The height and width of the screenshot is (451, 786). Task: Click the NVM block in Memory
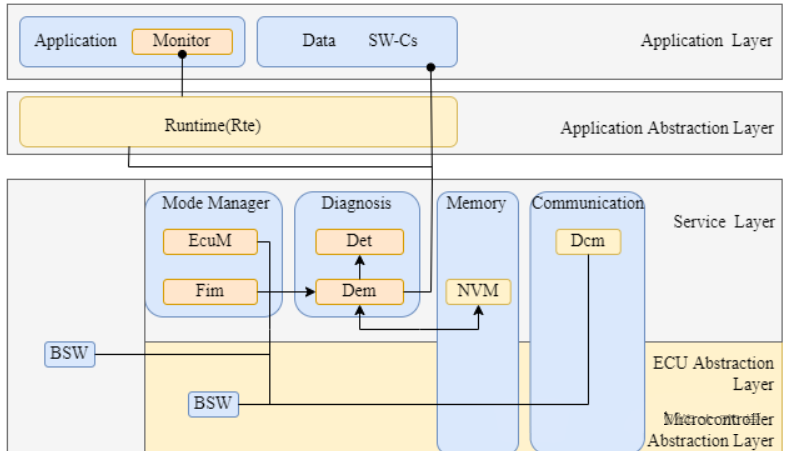pos(478,292)
